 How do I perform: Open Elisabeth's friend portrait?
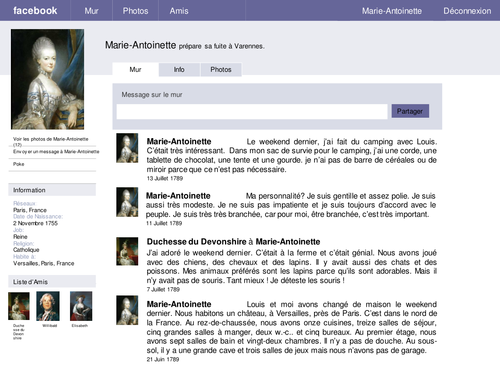tap(81, 306)
